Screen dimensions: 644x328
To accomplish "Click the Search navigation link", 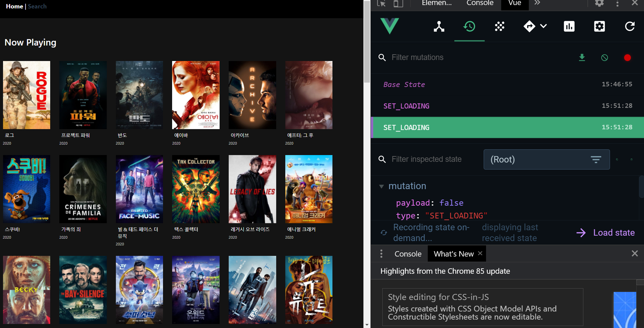I will pos(37,6).
